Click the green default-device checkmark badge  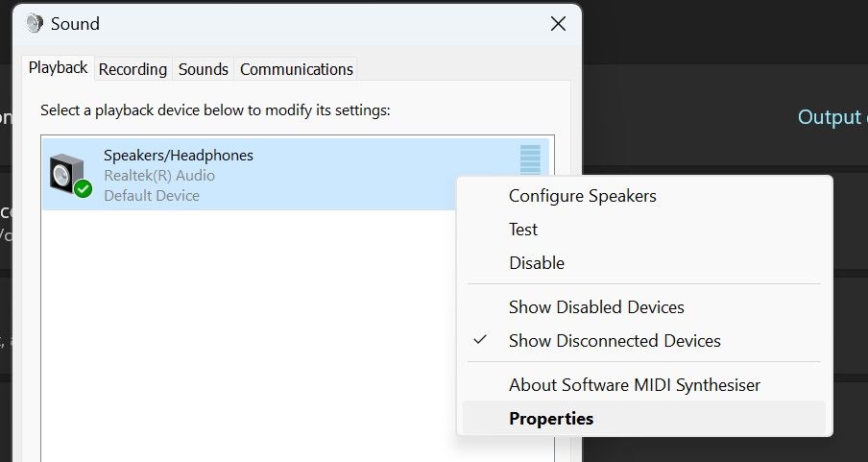click(x=84, y=188)
